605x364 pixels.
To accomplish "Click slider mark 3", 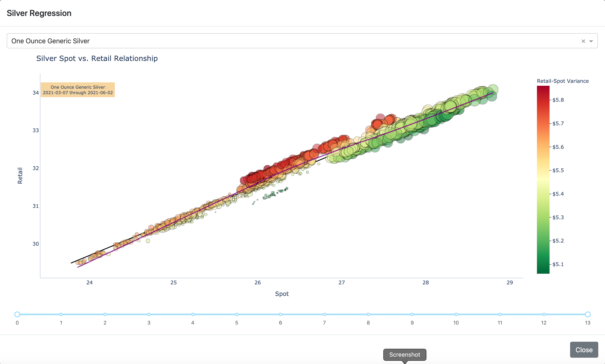I will pos(149,314).
